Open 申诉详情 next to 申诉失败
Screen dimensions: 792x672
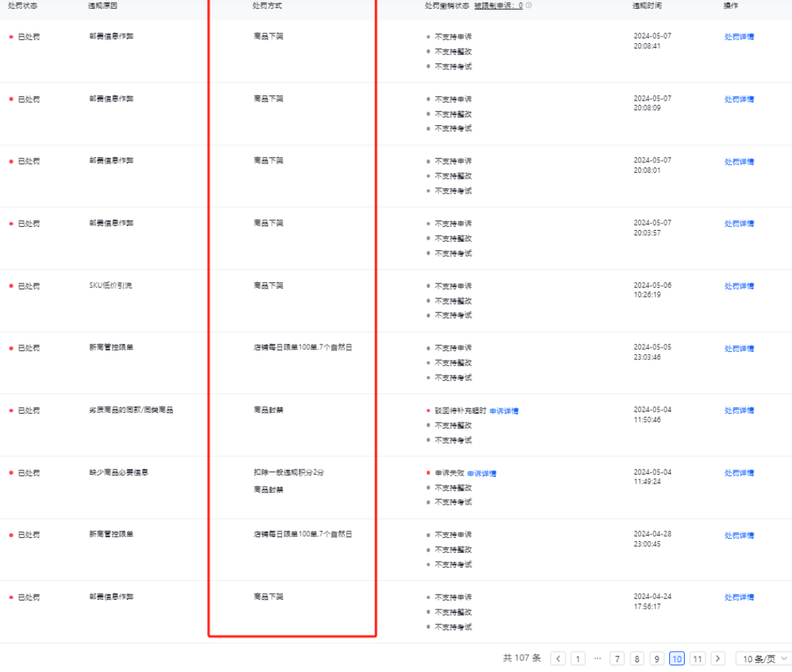(482, 473)
